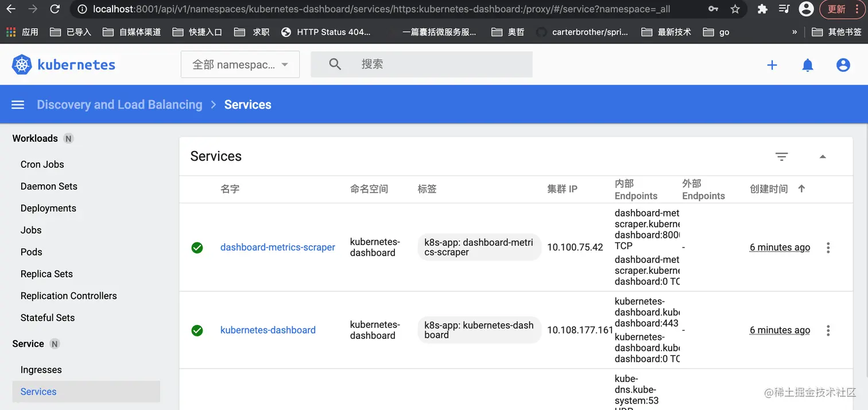
Task: Click green status icon for dashboard-metrics-scraper
Action: click(197, 247)
